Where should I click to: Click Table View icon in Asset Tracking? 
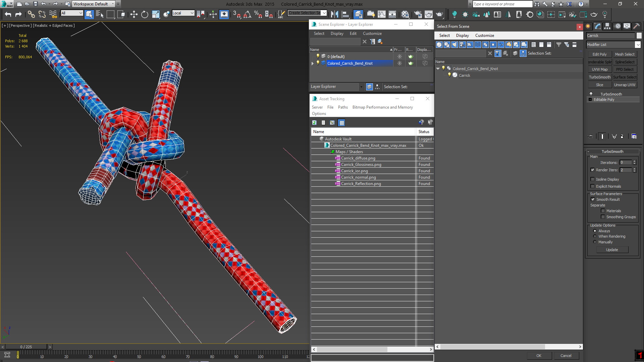341,123
